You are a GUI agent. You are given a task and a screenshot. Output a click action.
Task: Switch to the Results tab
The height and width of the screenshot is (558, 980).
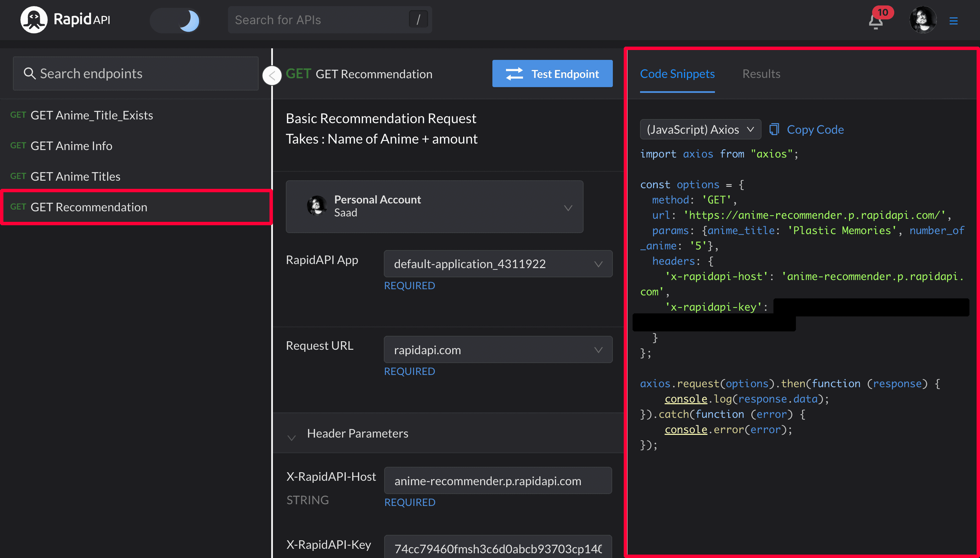[x=761, y=73]
